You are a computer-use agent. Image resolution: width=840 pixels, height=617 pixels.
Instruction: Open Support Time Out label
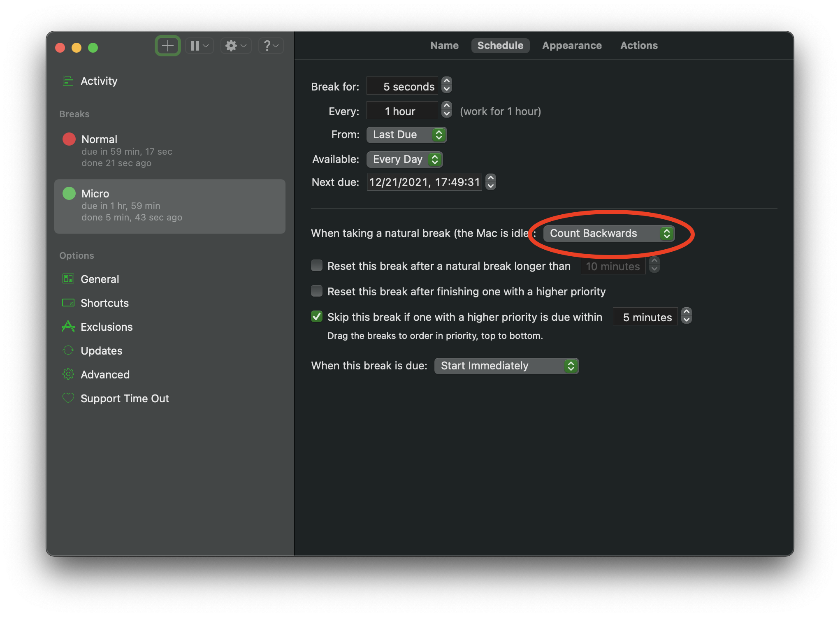click(125, 398)
